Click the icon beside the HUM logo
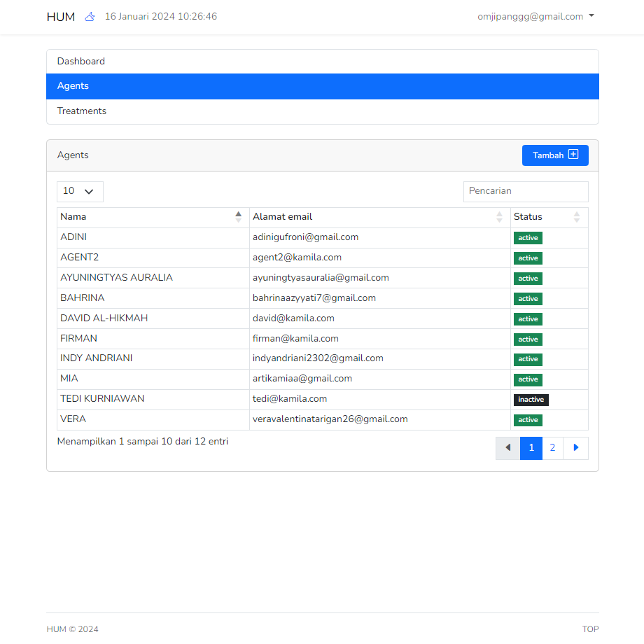This screenshot has width=644, height=644. [90, 17]
